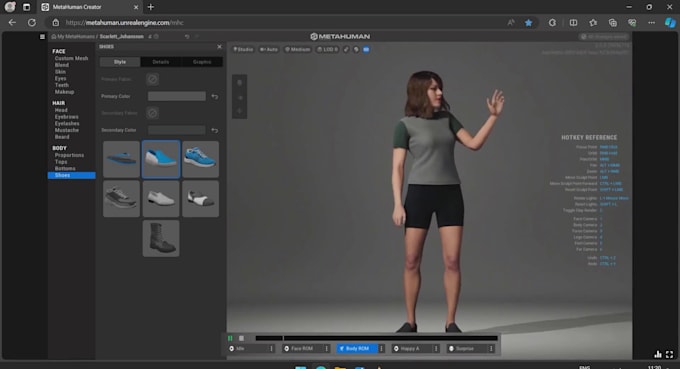Select the tall combat boot style
Image resolution: width=680 pixels, height=369 pixels.
[160, 238]
